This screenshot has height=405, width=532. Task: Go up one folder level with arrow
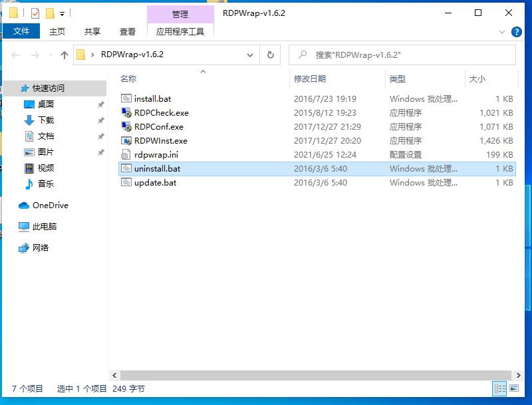click(64, 55)
